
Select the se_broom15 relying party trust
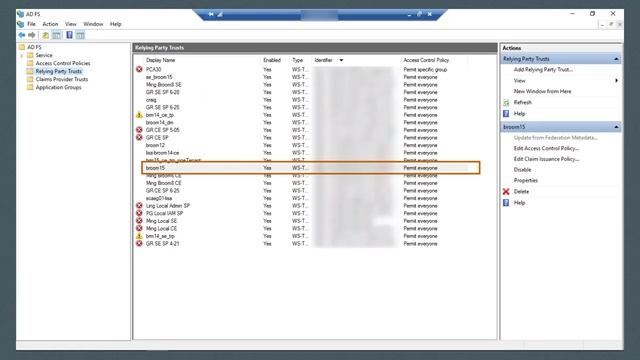(x=159, y=77)
